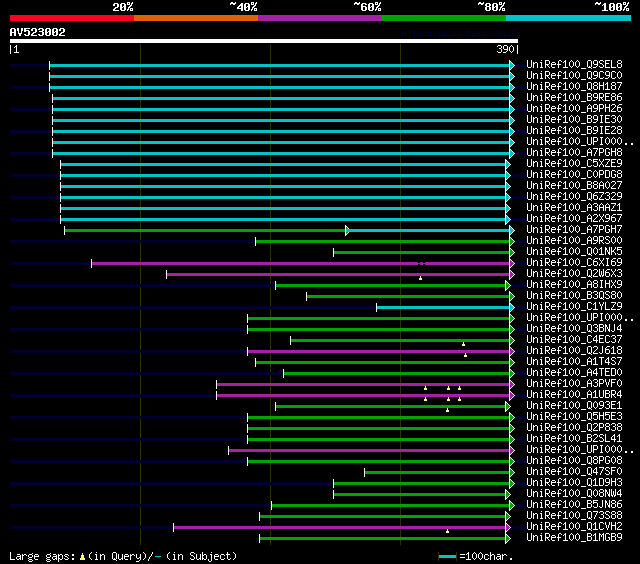This screenshot has height=564, width=640.
Task: Select the UniRef100_A4TED0 label
Action: (x=574, y=373)
